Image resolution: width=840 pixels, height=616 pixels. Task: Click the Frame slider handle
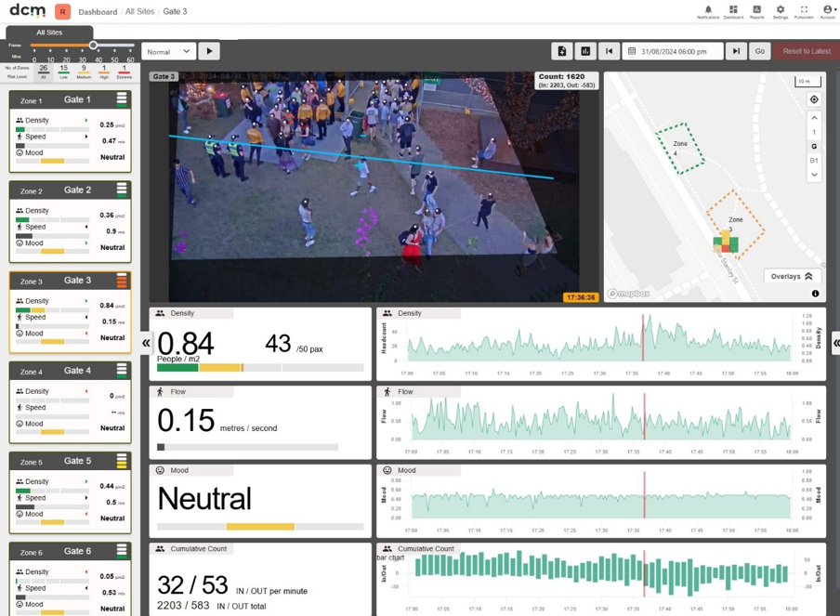93,46
